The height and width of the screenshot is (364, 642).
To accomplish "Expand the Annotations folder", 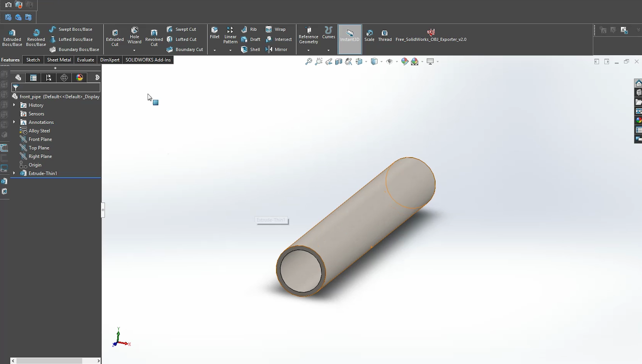I will coord(14,122).
